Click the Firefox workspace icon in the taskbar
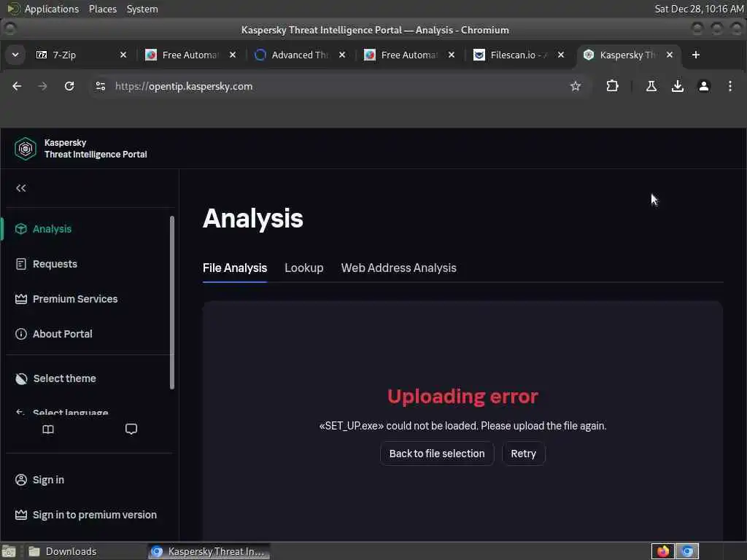The image size is (747, 560). click(x=662, y=551)
